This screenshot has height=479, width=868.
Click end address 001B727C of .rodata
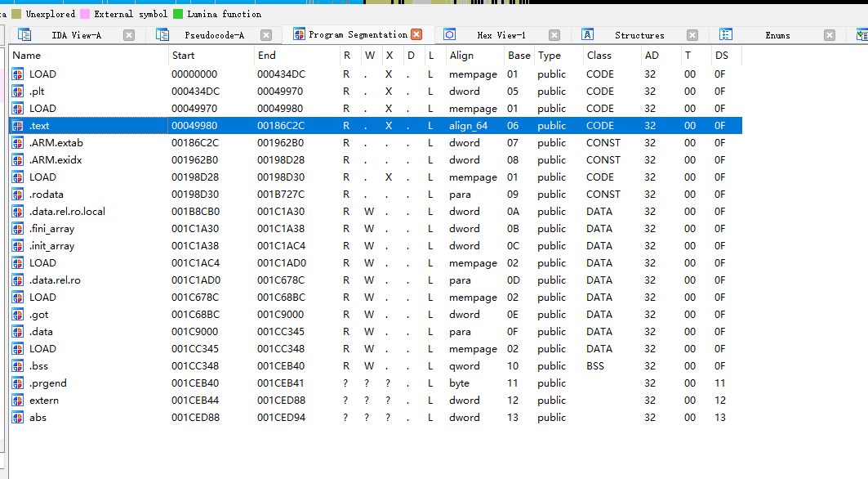click(x=281, y=195)
